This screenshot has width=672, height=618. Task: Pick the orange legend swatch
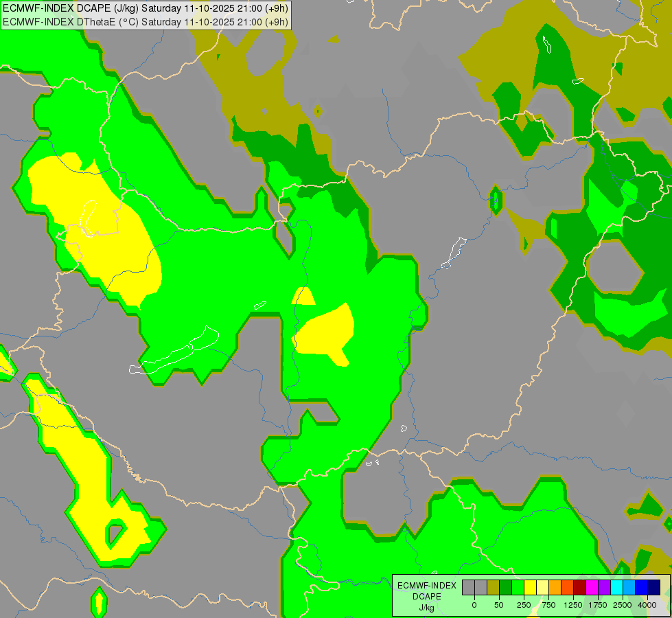[555, 587]
